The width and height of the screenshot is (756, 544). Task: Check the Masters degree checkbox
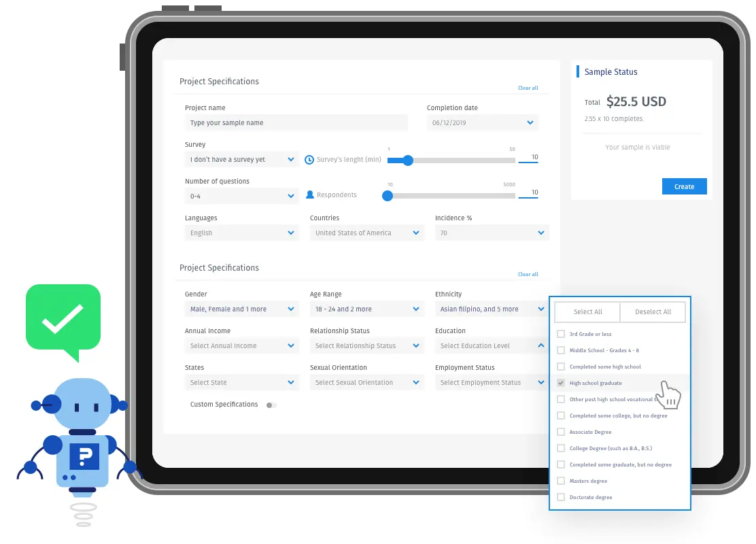561,481
